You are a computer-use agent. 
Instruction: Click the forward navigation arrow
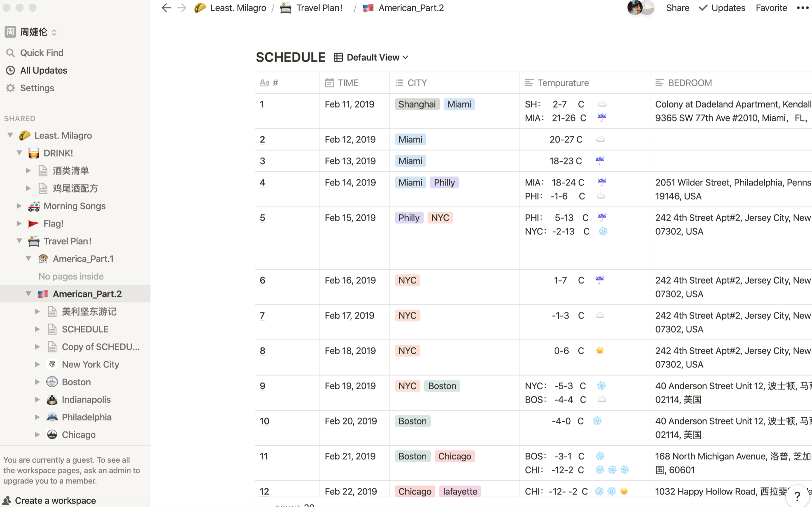(182, 8)
